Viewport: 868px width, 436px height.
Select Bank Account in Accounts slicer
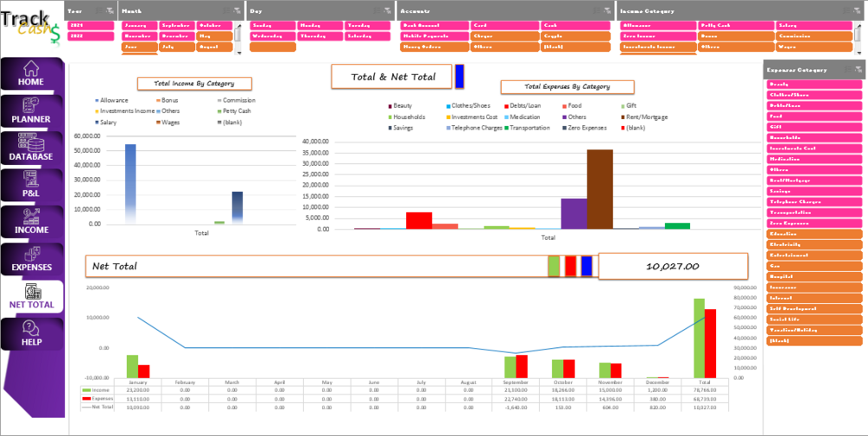point(434,25)
